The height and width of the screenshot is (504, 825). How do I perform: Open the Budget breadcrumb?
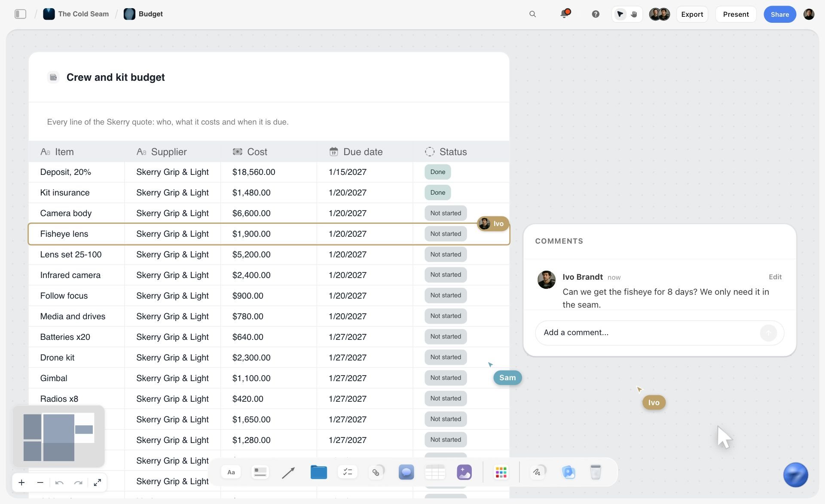[x=144, y=14]
